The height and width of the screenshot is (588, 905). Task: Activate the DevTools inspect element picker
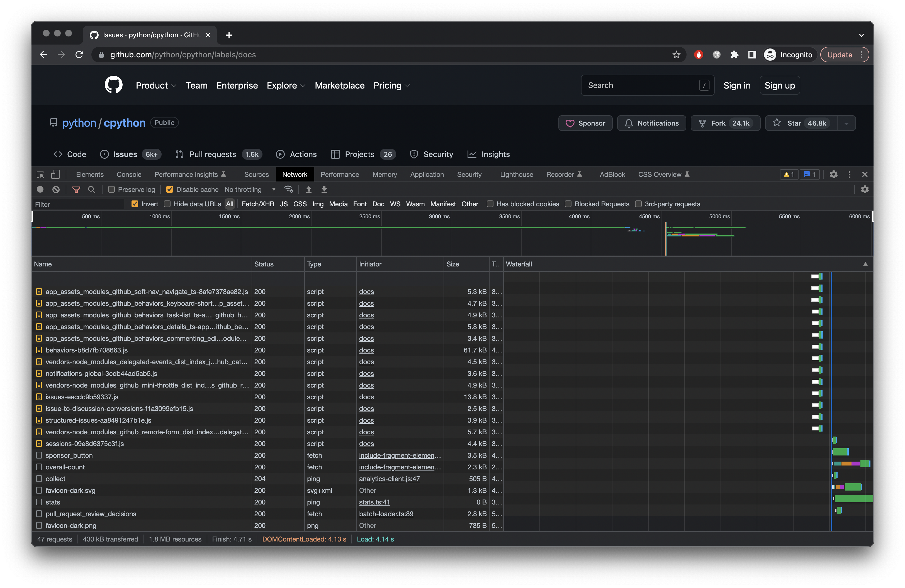pyautogui.click(x=40, y=174)
